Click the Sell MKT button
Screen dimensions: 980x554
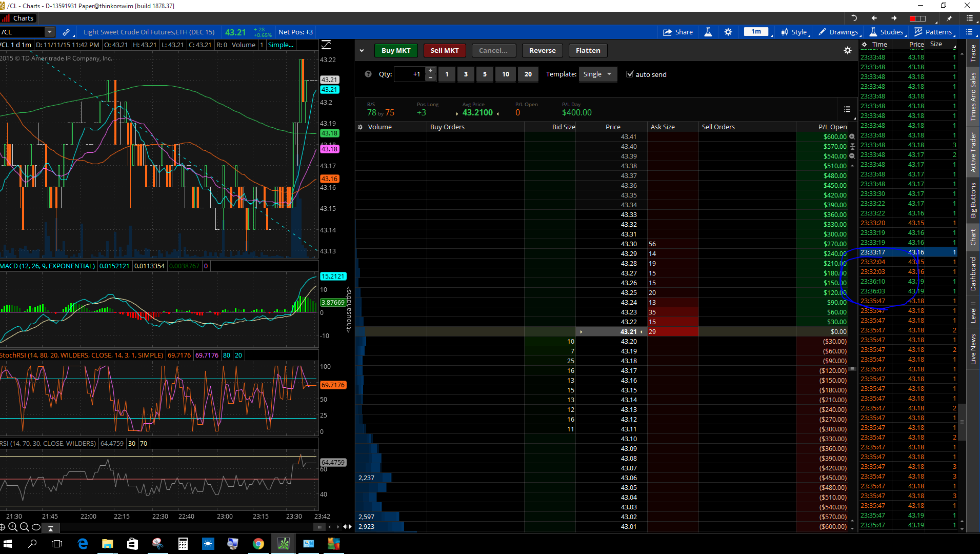[x=445, y=50]
